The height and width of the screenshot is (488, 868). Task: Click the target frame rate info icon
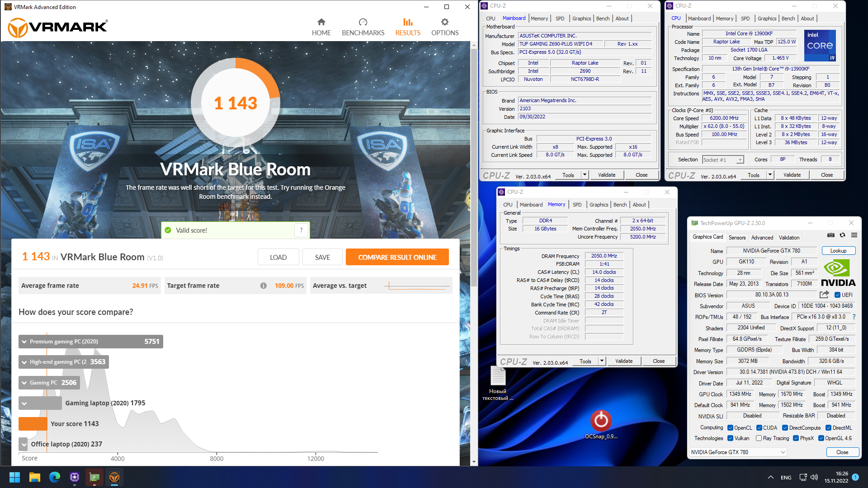tap(263, 286)
